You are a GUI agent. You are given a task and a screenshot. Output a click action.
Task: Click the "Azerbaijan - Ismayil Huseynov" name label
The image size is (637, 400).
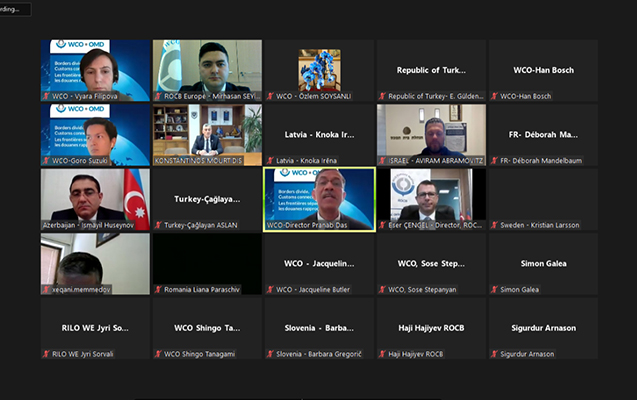click(88, 225)
